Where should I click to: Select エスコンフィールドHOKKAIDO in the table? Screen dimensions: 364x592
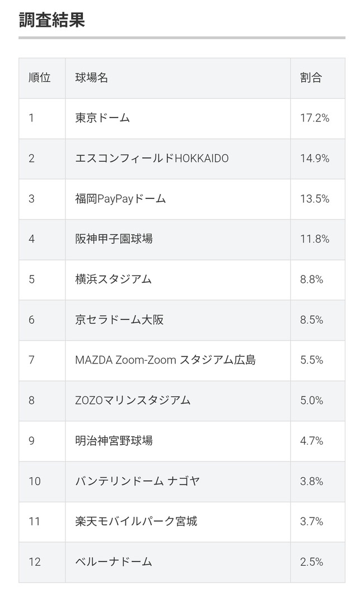pos(152,159)
